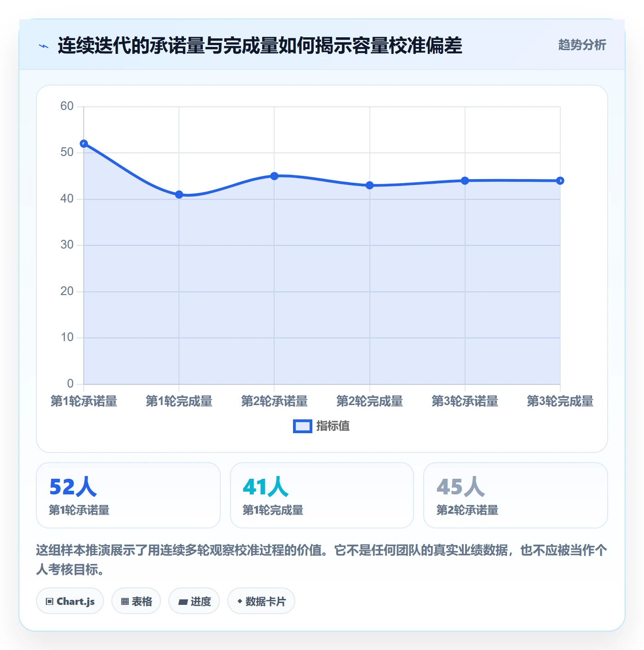
Task: Click the lightning bolt icon beside the title
Action: coord(44,46)
